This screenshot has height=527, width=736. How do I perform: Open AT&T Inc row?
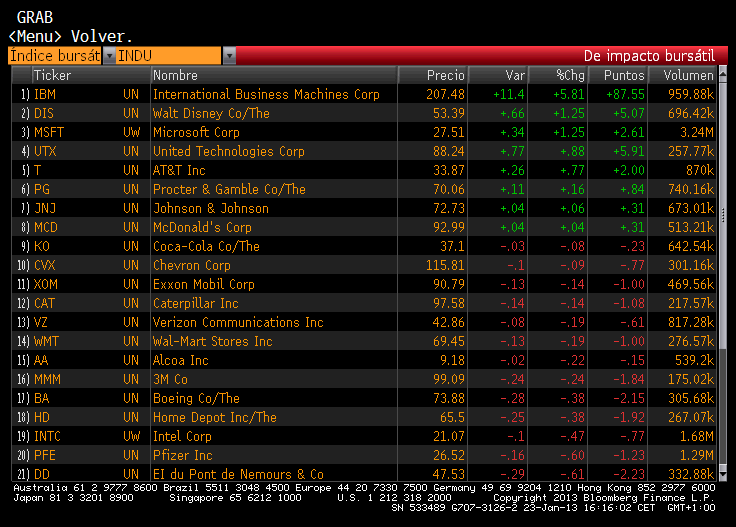tap(364, 170)
